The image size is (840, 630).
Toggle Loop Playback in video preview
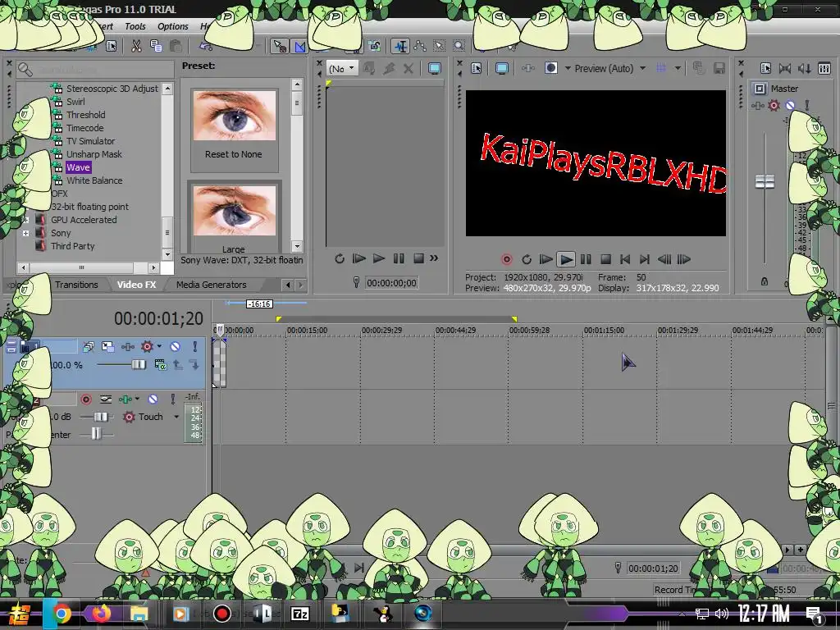coord(527,259)
